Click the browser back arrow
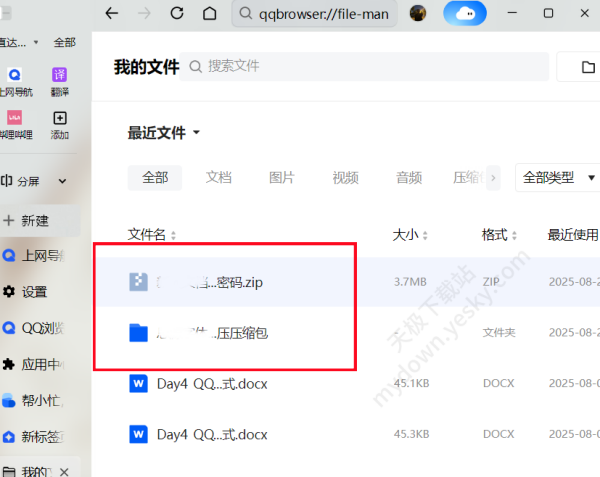 pos(112,14)
